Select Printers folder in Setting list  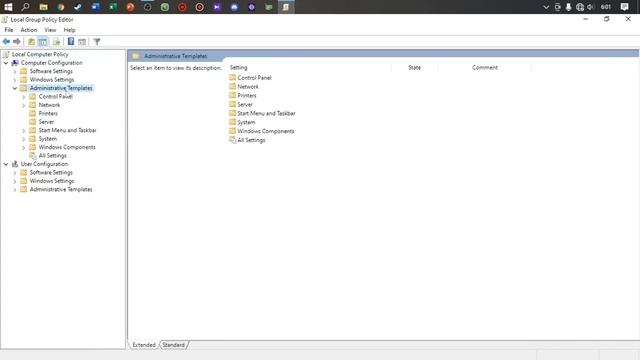(x=247, y=96)
